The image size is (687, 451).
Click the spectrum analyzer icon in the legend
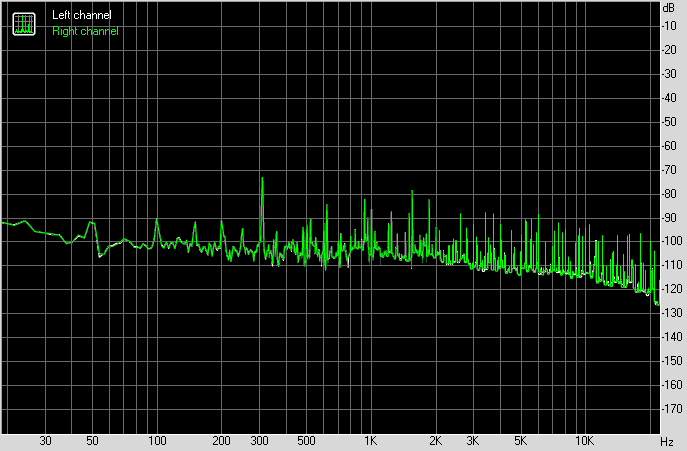(x=24, y=24)
